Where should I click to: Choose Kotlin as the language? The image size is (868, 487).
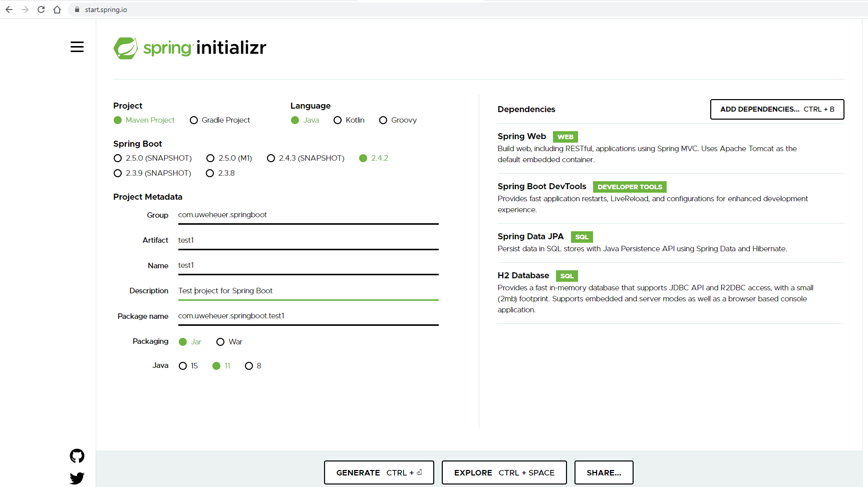click(338, 120)
